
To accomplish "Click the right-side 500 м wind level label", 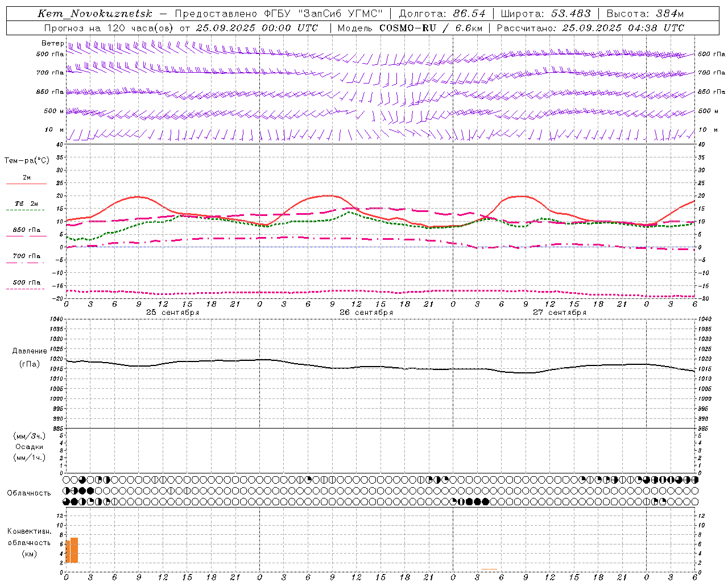I will (x=708, y=111).
